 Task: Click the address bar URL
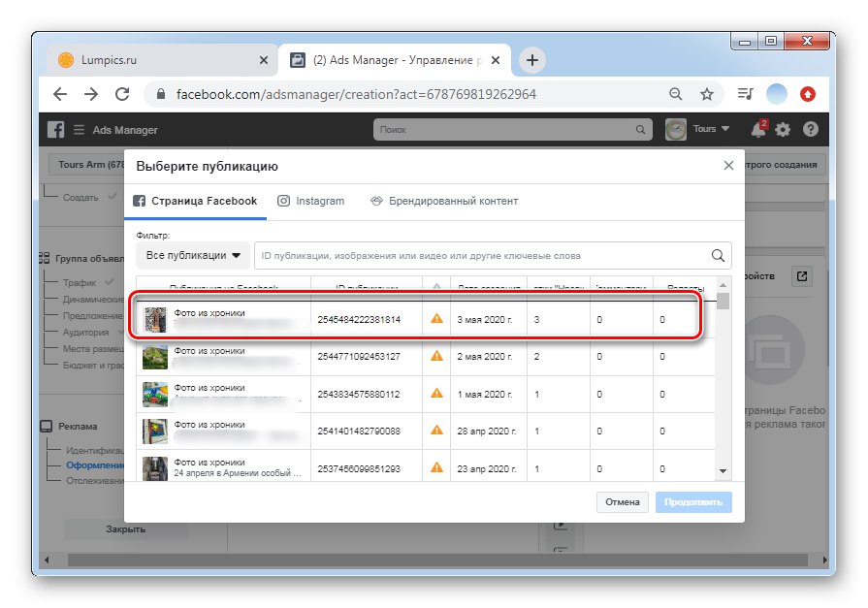(356, 94)
